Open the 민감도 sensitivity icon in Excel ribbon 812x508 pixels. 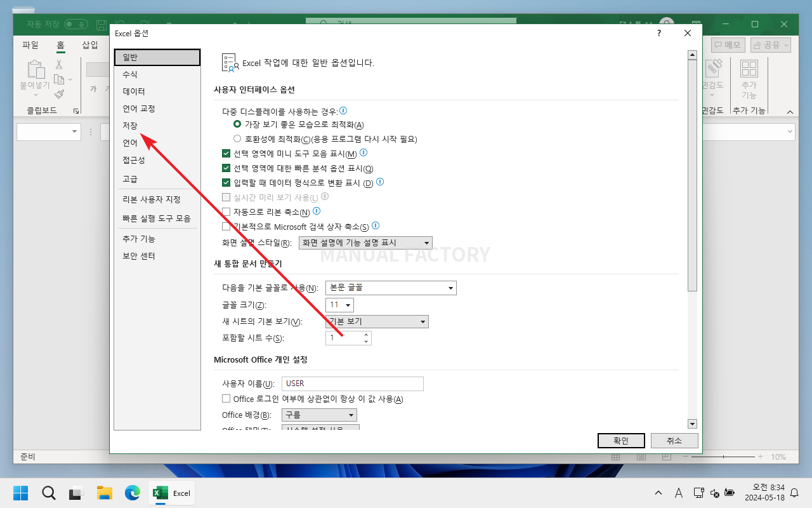(714, 68)
